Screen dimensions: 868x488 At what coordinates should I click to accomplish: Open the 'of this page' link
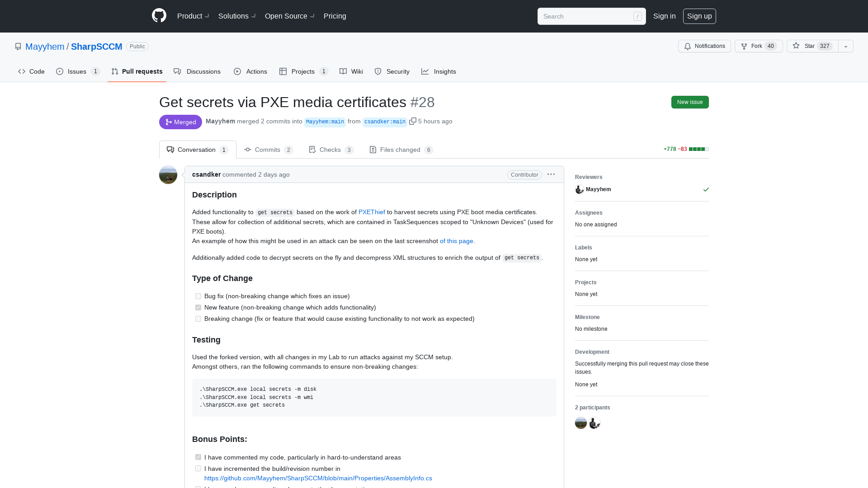click(x=457, y=241)
